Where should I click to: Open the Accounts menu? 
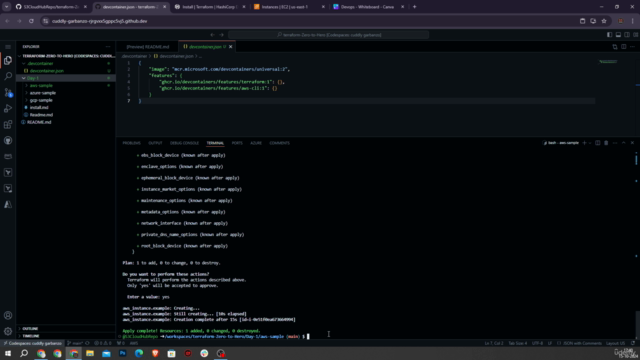[8, 316]
